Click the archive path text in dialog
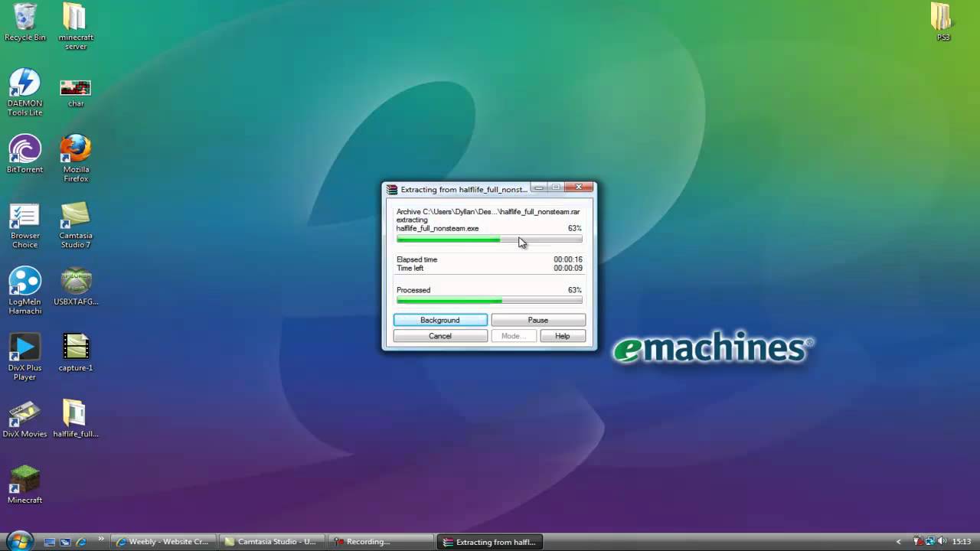This screenshot has width=980, height=551. [x=488, y=211]
